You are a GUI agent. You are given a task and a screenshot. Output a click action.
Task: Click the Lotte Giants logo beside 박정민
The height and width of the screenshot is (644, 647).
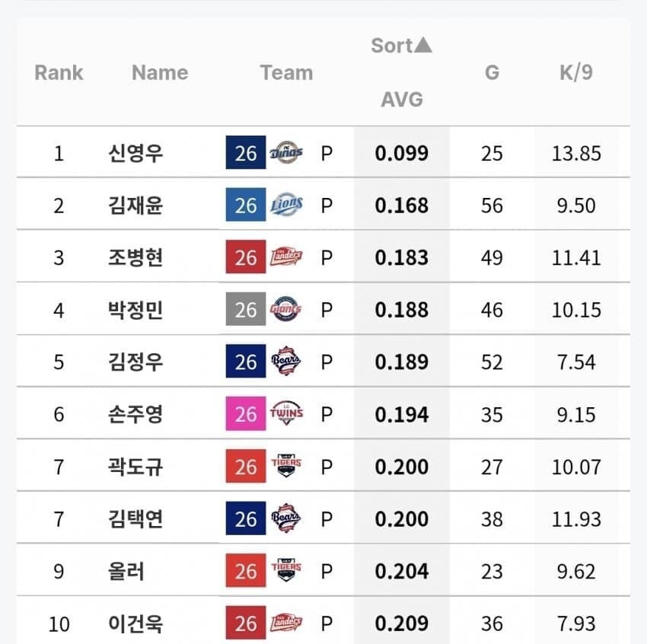[286, 309]
